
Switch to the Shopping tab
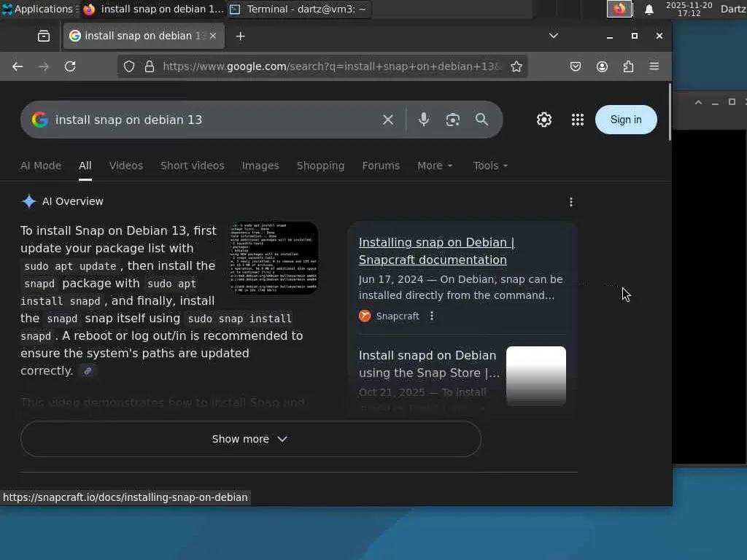(320, 166)
